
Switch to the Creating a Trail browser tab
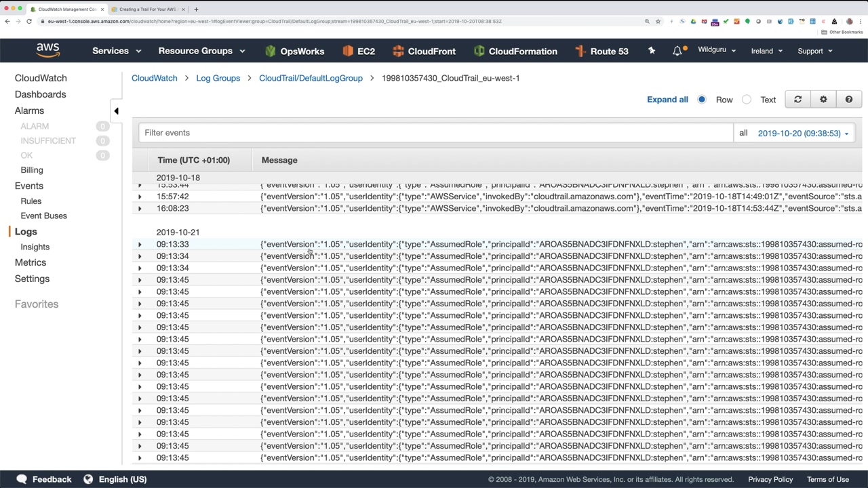147,9
